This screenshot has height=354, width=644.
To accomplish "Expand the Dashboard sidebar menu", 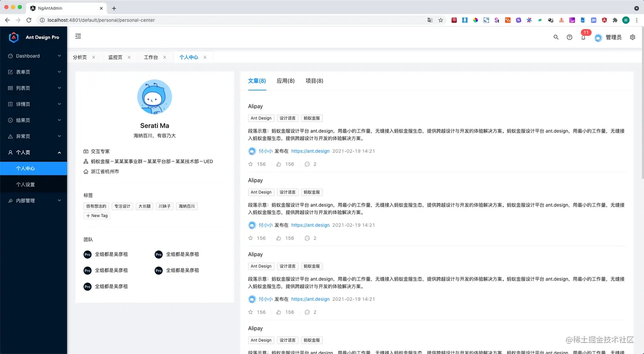I will [34, 56].
